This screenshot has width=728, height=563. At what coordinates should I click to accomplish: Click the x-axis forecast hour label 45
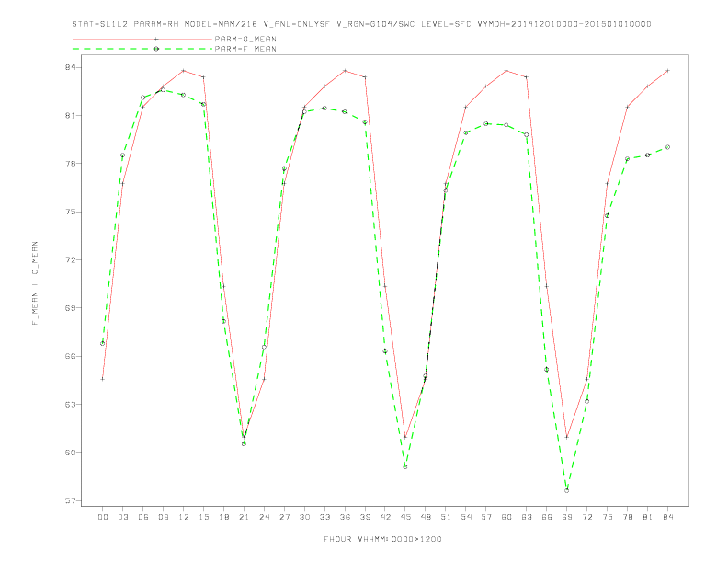tap(405, 517)
